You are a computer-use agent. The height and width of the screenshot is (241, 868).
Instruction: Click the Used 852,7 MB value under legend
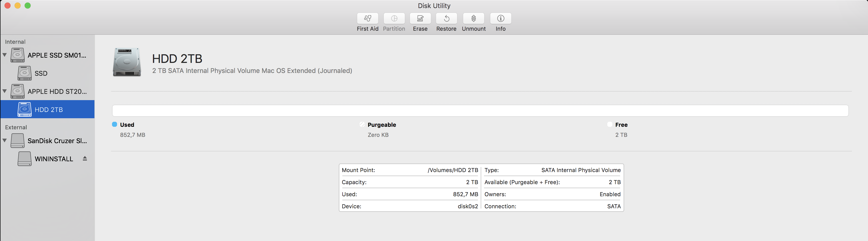pyautogui.click(x=133, y=135)
